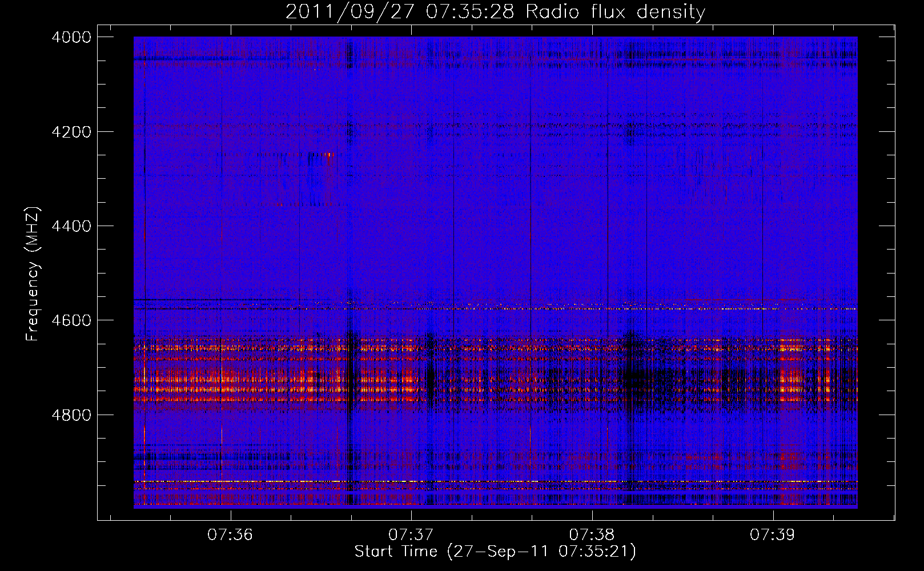
Task: Click the 07:36 time tick label
Action: [230, 535]
